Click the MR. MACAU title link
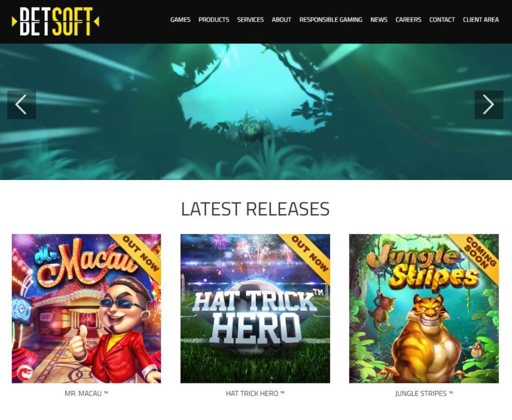The width and height of the screenshot is (512, 420). 86,393
